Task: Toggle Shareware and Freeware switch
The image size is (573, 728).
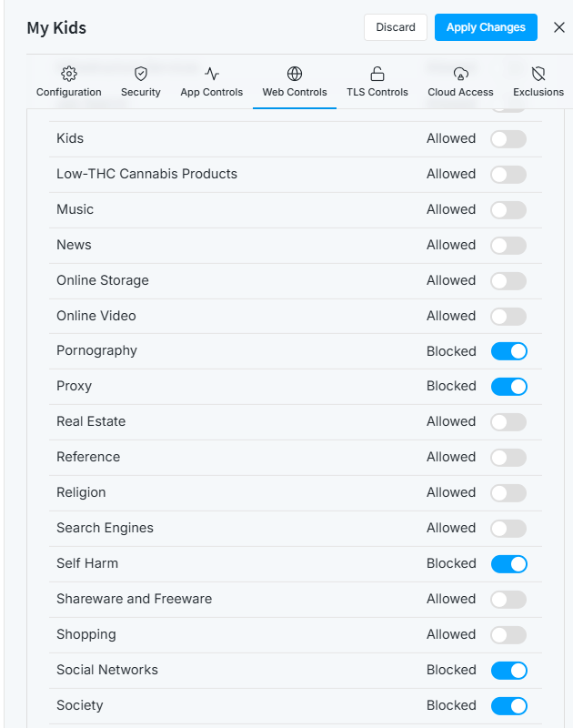Action: pos(508,600)
